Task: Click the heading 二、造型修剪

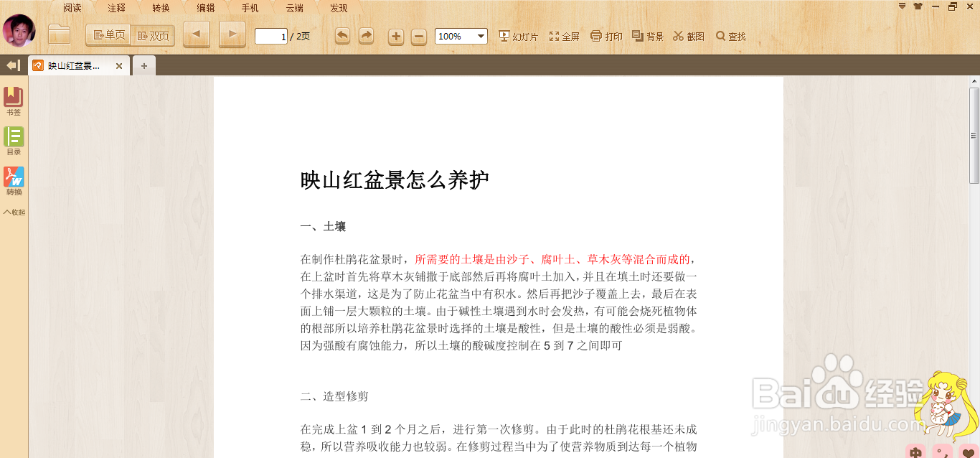Action: point(334,396)
